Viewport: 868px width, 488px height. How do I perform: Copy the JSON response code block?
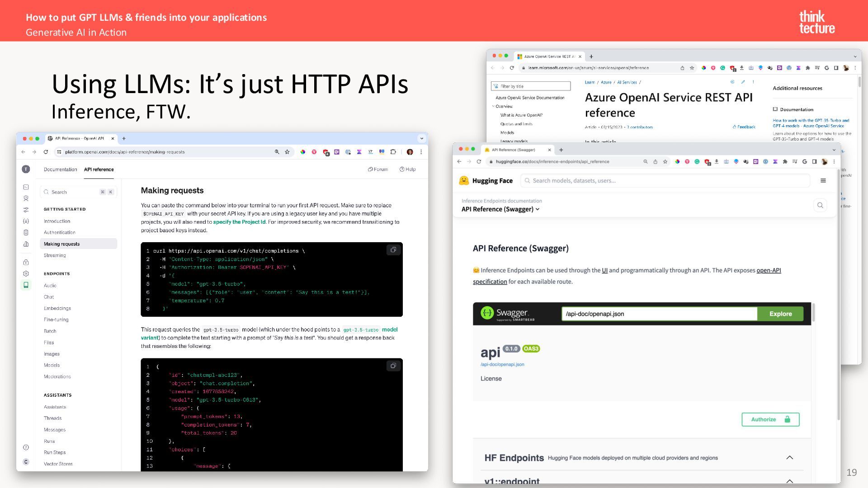(x=393, y=366)
